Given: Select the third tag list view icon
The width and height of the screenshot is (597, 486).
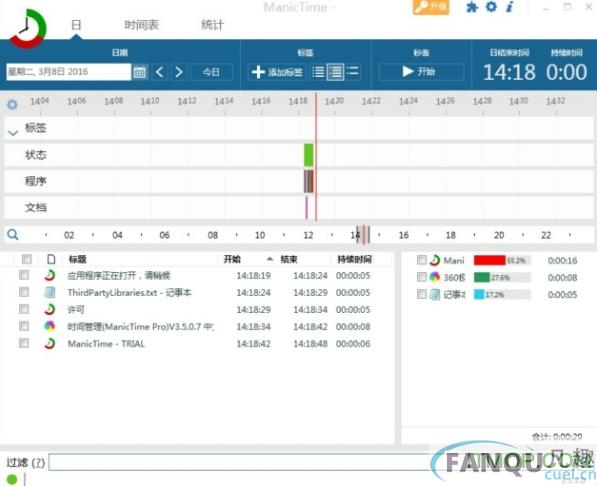Looking at the screenshot, I should (353, 71).
